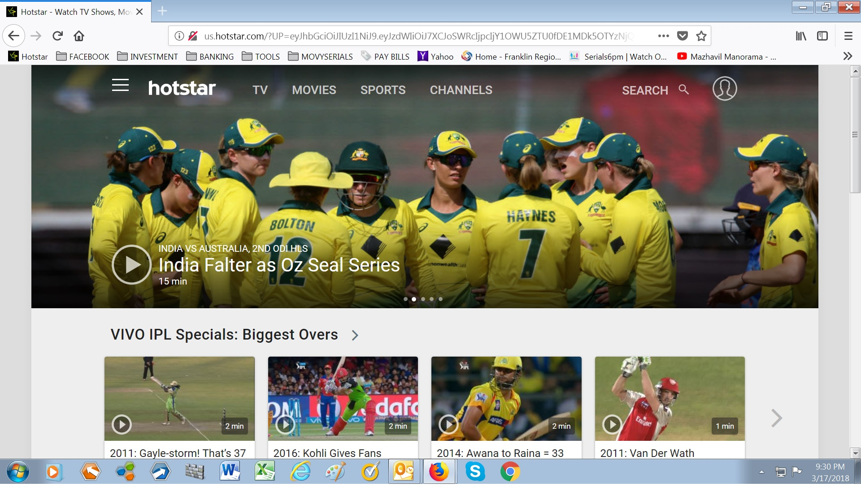The image size is (861, 504).
Task: Click the insecure connection lock icon
Action: tap(193, 36)
